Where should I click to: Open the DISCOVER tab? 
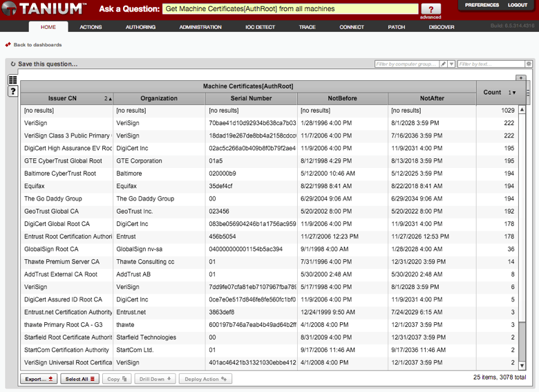[x=442, y=27]
